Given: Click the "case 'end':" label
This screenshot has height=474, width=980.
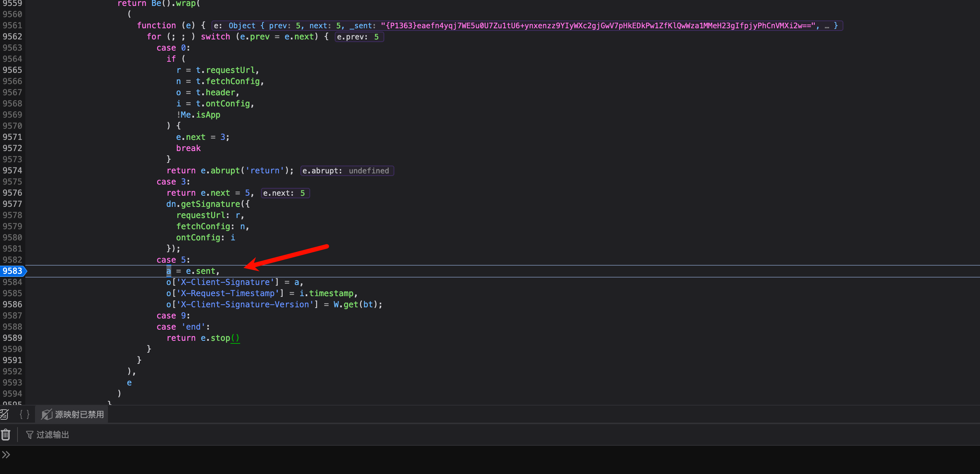Looking at the screenshot, I should 183,327.
